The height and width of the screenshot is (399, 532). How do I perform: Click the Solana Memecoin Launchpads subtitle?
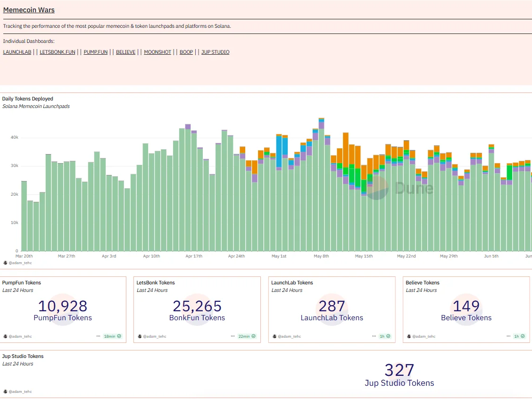[36, 106]
